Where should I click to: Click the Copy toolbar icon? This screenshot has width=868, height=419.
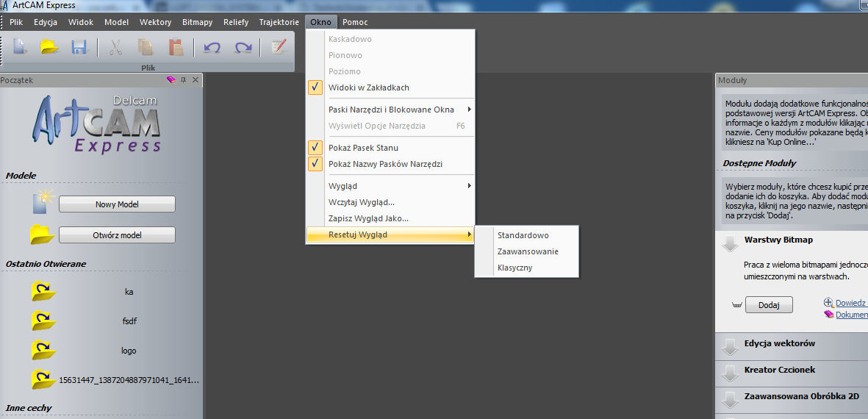pyautogui.click(x=146, y=47)
